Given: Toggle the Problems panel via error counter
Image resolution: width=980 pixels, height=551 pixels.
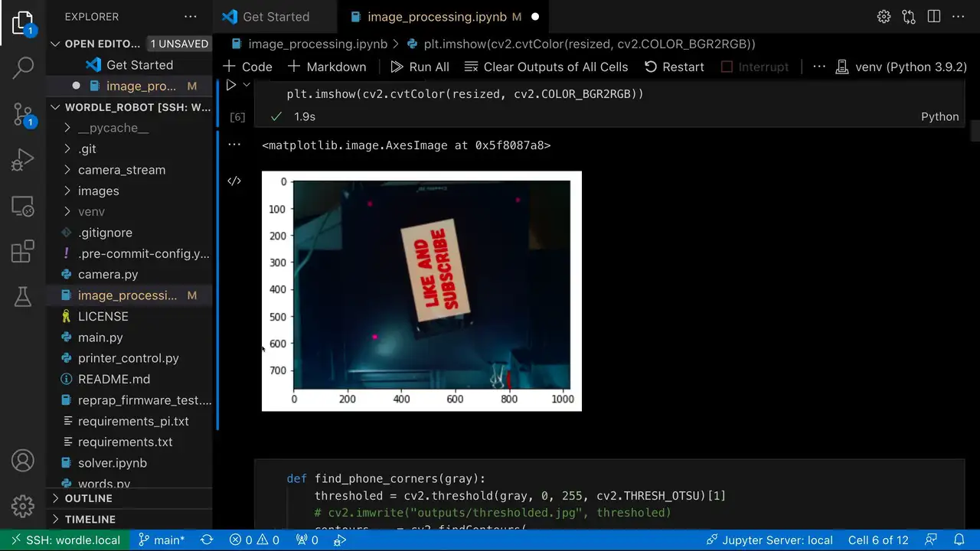Looking at the screenshot, I should [254, 540].
